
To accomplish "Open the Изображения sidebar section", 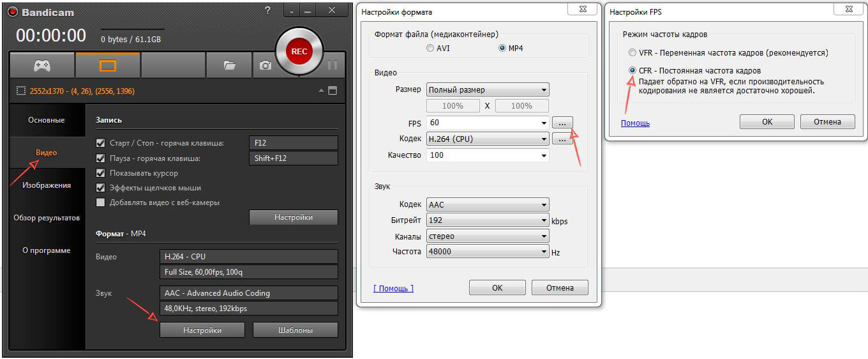I will click(x=47, y=185).
